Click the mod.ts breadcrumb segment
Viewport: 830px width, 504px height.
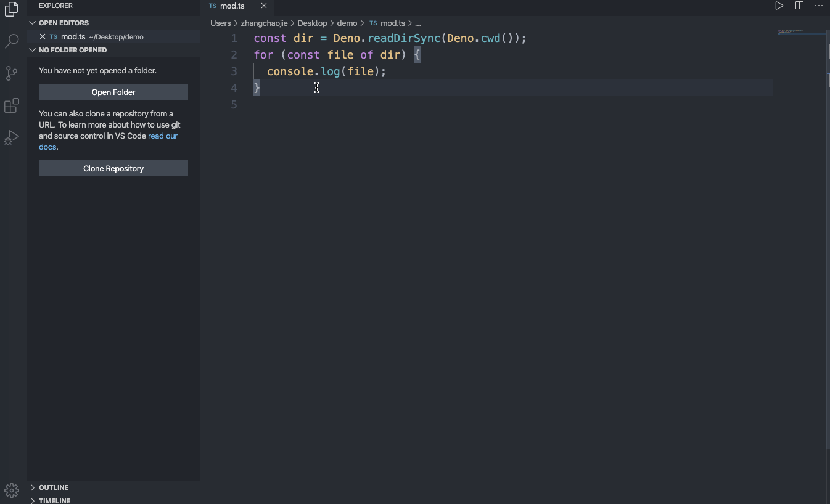pyautogui.click(x=393, y=23)
